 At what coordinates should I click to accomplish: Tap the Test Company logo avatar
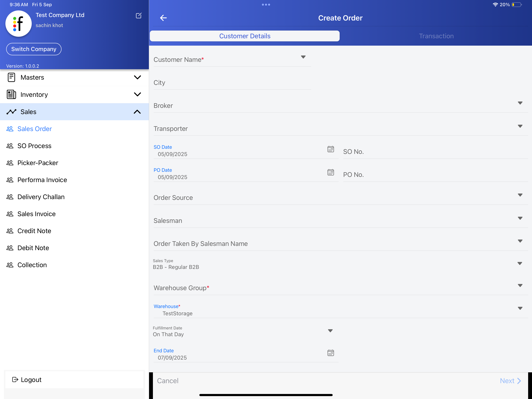pos(19,24)
